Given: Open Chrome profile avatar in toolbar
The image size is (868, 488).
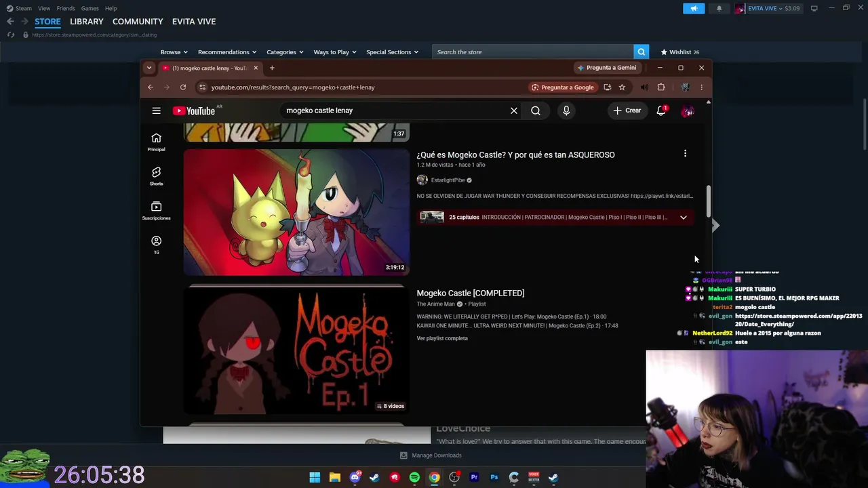Looking at the screenshot, I should pos(685,87).
